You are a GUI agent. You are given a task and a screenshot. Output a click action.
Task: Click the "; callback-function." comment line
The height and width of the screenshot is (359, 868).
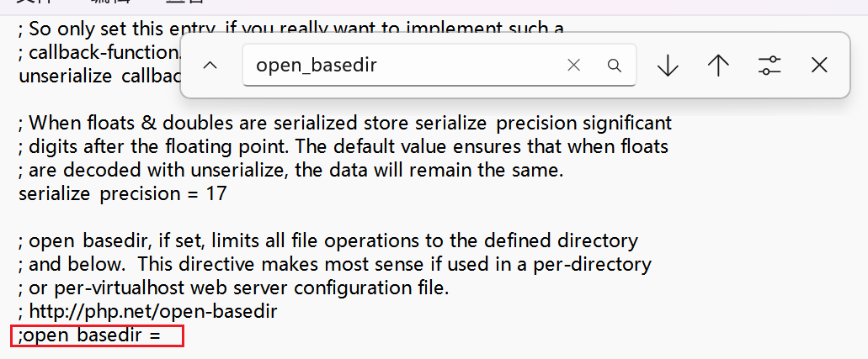99,52
